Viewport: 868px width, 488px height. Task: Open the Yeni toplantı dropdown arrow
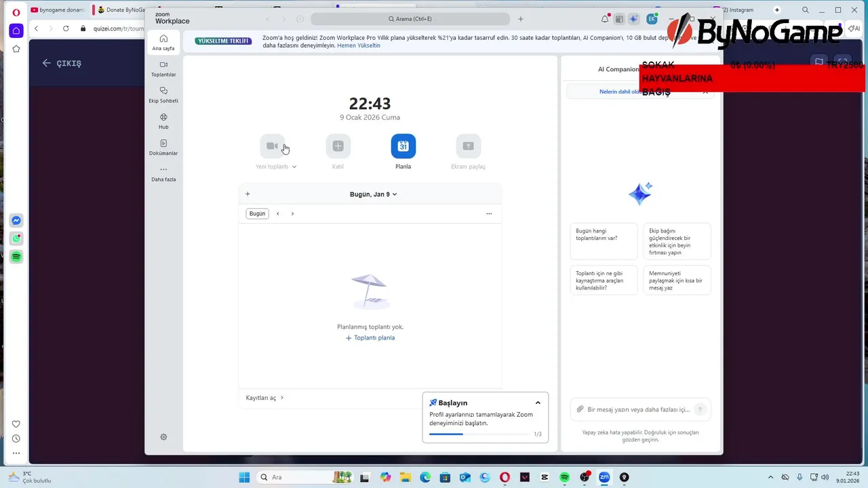[x=294, y=167]
